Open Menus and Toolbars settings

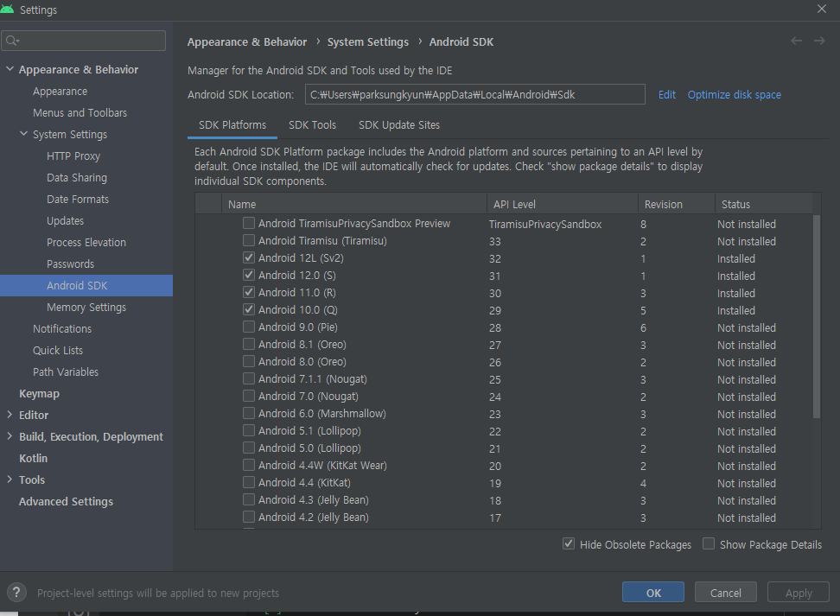80,113
